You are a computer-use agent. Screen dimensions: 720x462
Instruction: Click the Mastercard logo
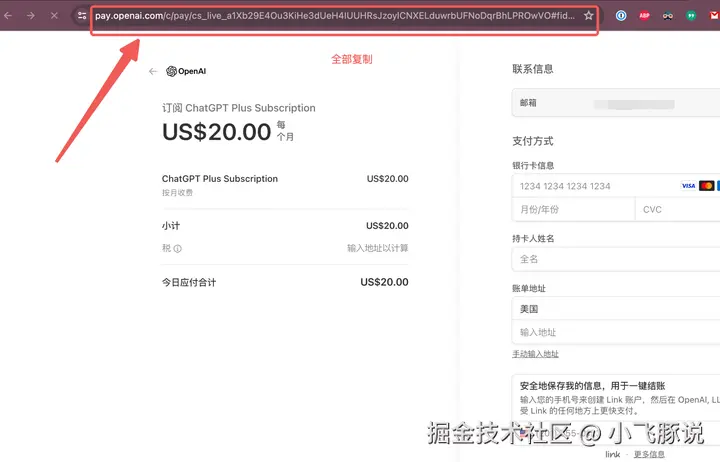coord(706,186)
